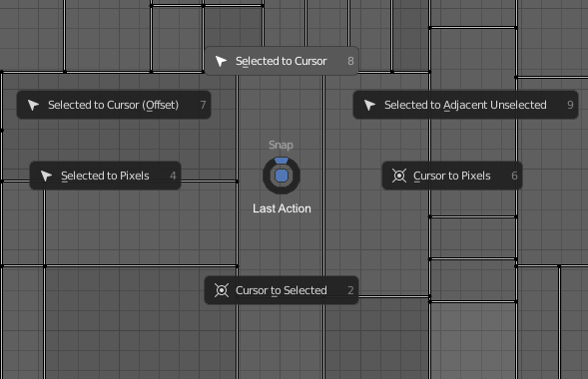This screenshot has width=588, height=379.
Task: Choose Selected to Cursor pie option
Action: (x=282, y=61)
